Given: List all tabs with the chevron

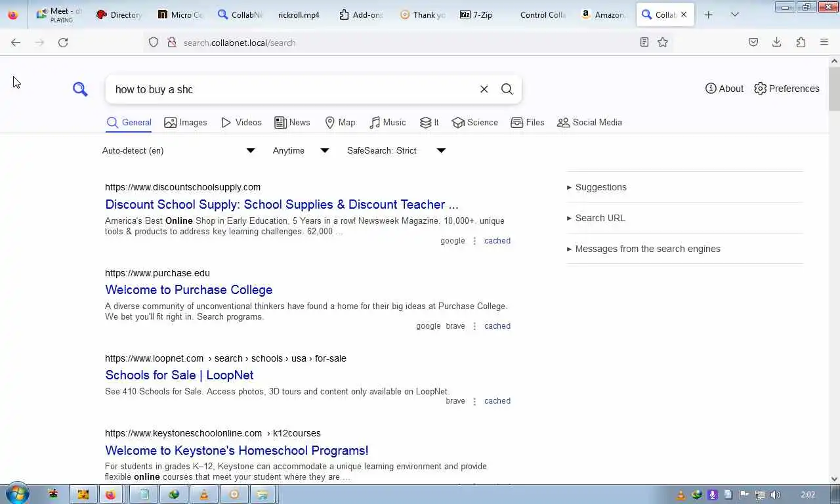Looking at the screenshot, I should tap(735, 14).
